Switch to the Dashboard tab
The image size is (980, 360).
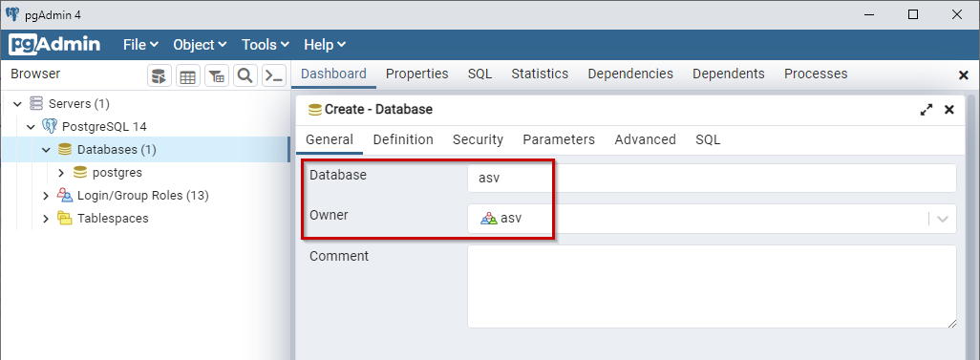point(333,74)
